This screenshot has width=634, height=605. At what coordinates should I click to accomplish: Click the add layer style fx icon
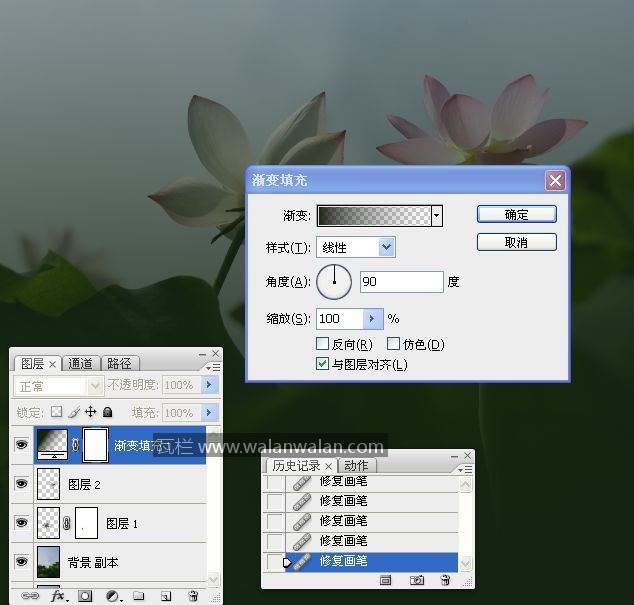[58, 596]
